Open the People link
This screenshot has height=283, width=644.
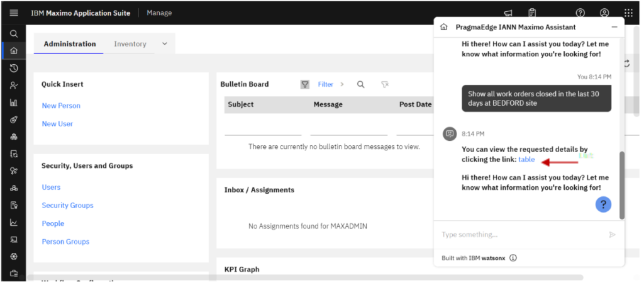tap(53, 223)
